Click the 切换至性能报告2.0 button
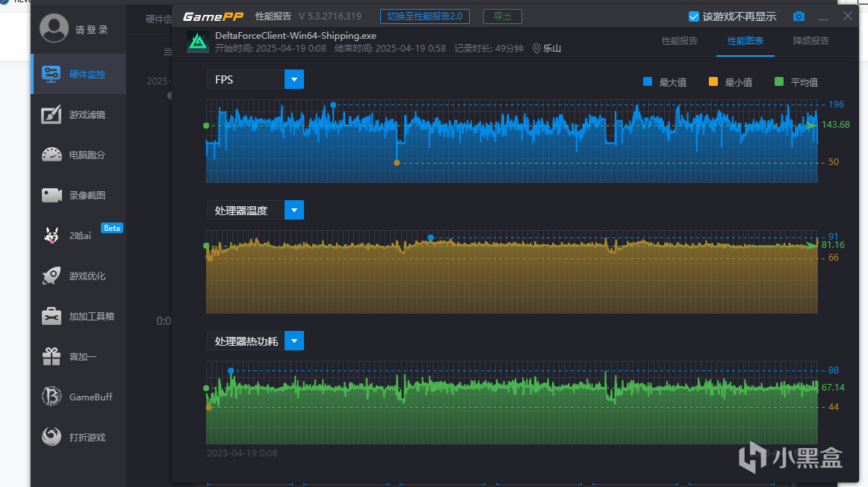This screenshot has width=868, height=487. pos(424,16)
